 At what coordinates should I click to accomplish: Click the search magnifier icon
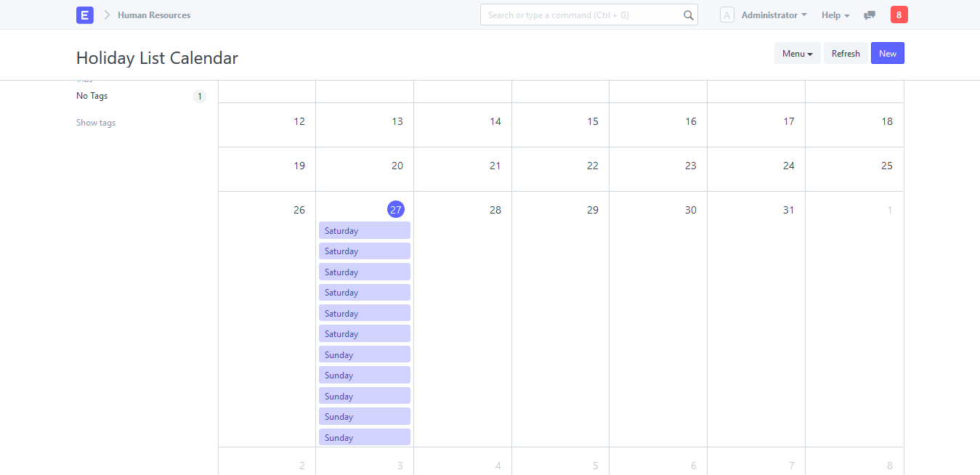(687, 15)
